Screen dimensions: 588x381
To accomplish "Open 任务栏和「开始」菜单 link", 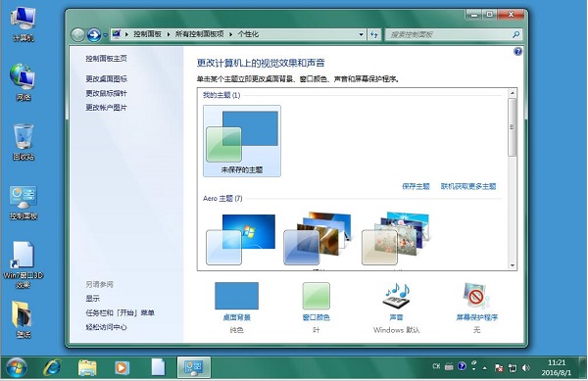I will coord(120,312).
